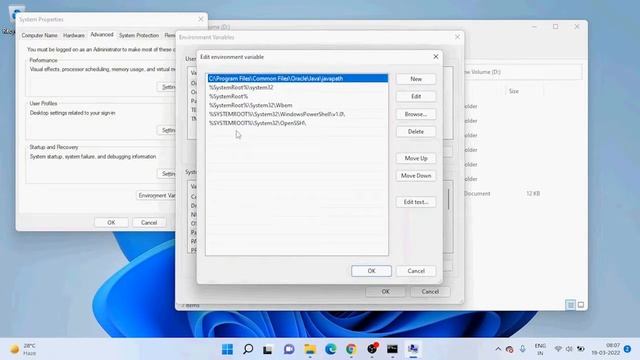Select the Oracle Java javapath entry
640x360 pixels.
point(298,78)
